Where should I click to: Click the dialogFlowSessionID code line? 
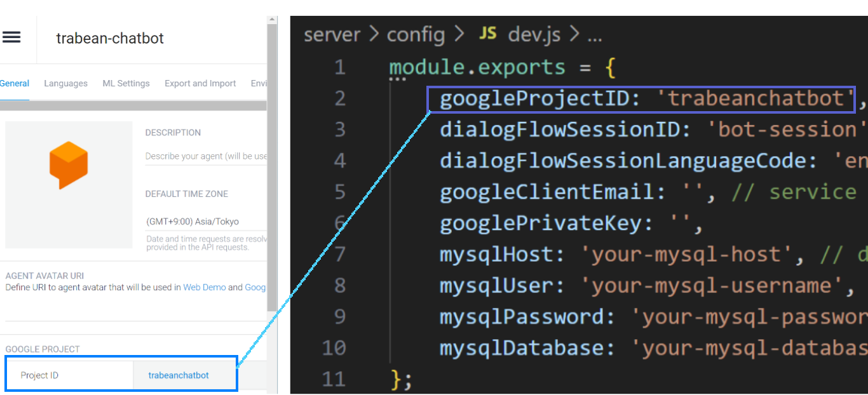653,130
